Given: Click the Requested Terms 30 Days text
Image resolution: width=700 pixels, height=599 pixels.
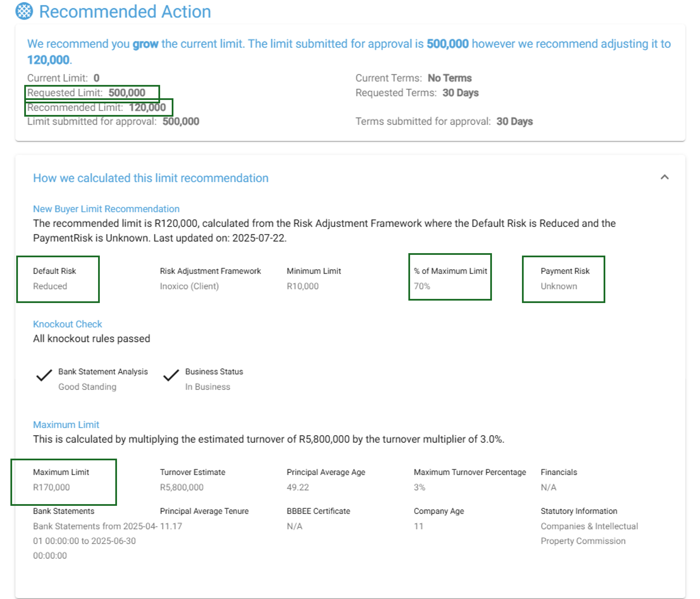Looking at the screenshot, I should [460, 93].
